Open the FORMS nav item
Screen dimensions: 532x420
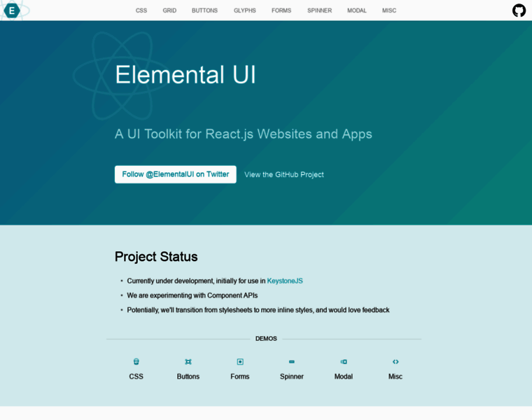281,10
